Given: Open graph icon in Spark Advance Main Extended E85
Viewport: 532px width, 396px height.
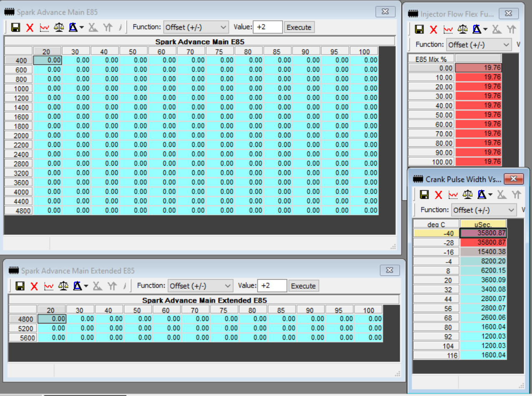Looking at the screenshot, I should point(49,286).
